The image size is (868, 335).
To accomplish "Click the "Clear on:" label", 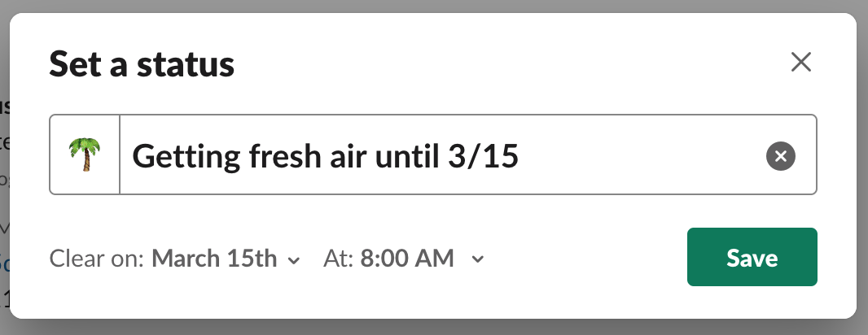I will 97,258.
